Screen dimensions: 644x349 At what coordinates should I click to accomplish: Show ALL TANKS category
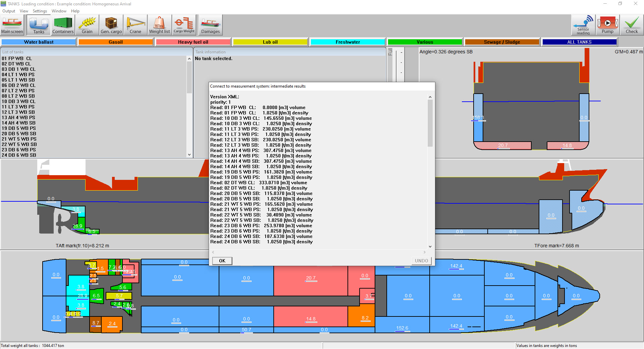click(579, 42)
